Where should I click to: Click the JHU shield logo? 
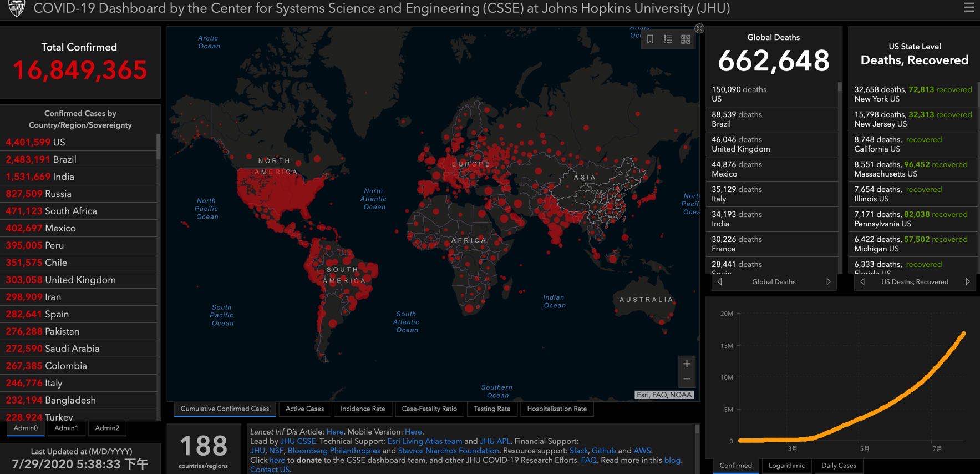click(x=17, y=8)
